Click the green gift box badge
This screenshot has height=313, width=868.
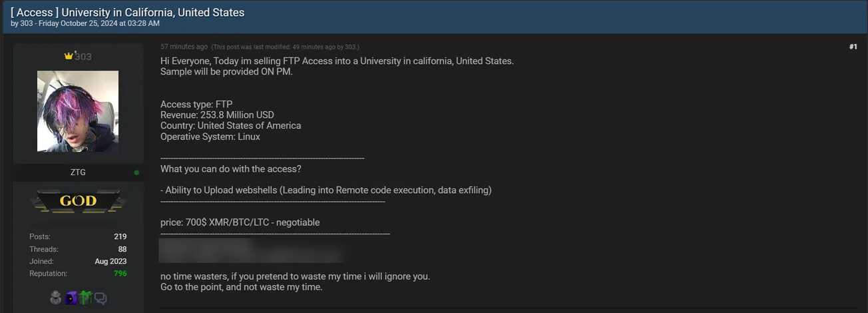tap(85, 298)
